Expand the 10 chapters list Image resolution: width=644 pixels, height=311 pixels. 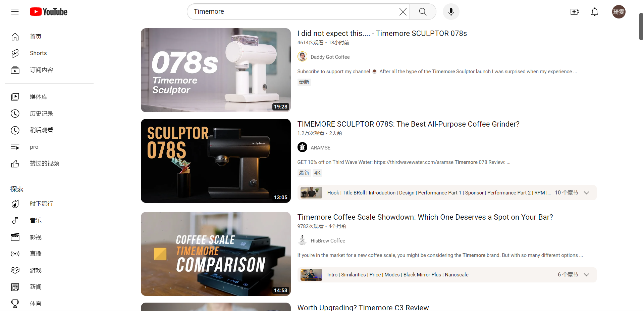coord(586,193)
